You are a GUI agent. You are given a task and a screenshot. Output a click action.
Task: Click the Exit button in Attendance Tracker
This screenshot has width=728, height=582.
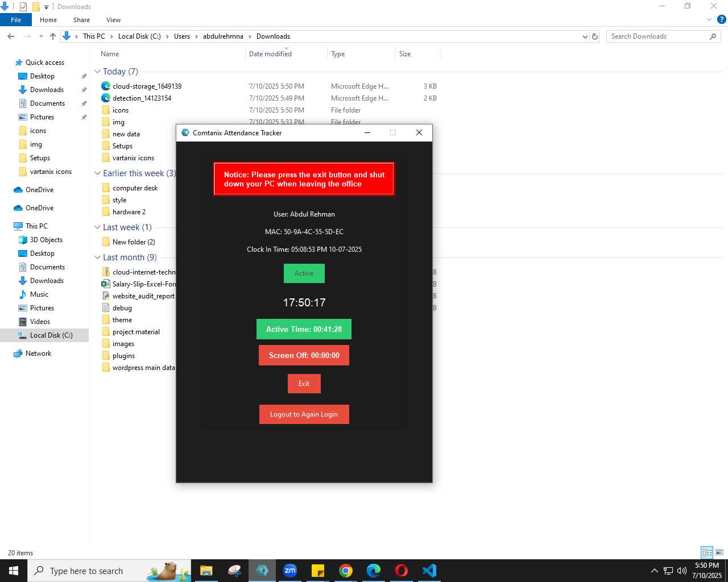coord(304,384)
